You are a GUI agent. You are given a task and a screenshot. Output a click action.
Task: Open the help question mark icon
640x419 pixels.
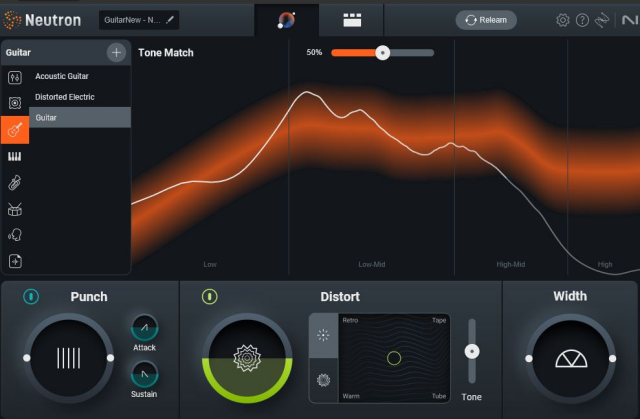tap(582, 20)
